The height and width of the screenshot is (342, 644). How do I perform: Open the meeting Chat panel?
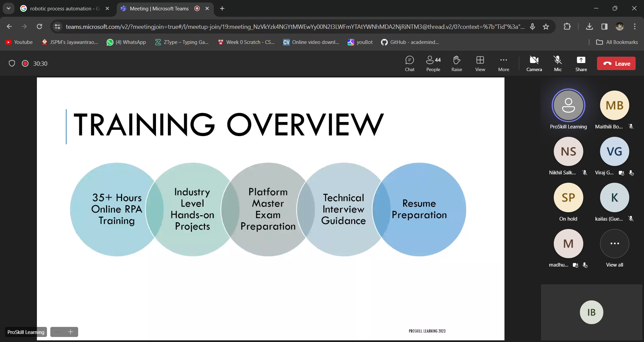pyautogui.click(x=410, y=63)
